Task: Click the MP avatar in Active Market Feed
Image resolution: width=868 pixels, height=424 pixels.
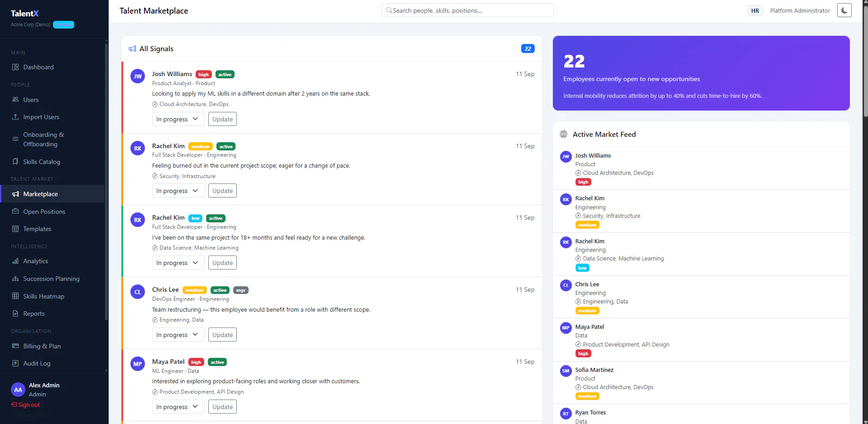Action: pos(566,328)
